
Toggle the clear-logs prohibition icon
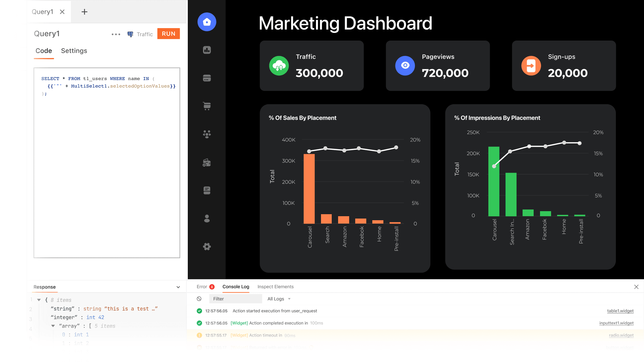pyautogui.click(x=199, y=299)
